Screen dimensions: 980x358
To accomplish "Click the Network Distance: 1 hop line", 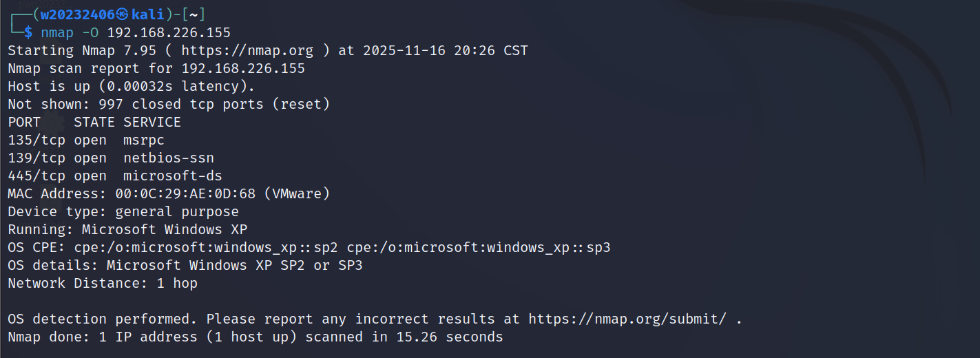I will coord(103,283).
